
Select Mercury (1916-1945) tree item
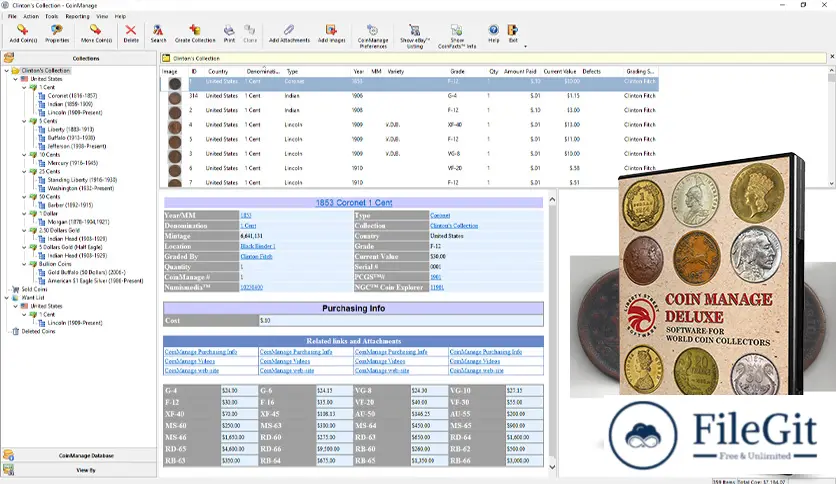(73, 163)
